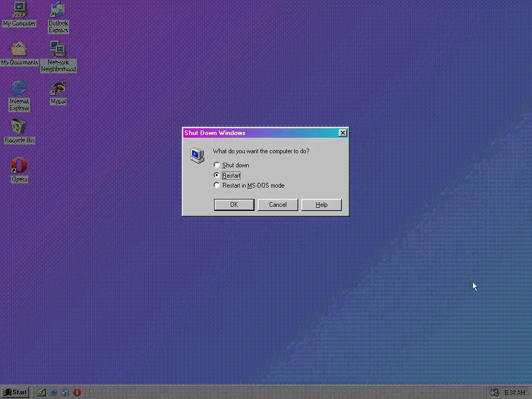Cancel the Shut Down Windows dialog
This screenshot has width=532, height=399.
click(x=278, y=205)
